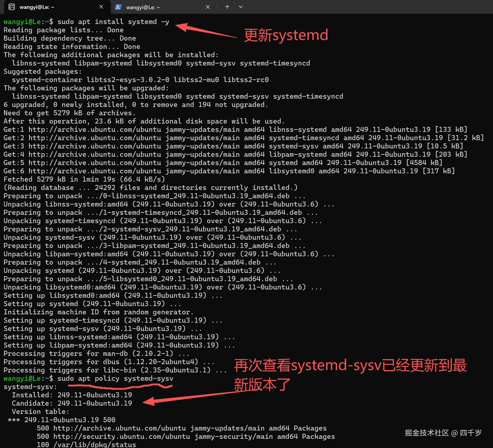This screenshot has height=448, width=493.
Task: Click the Command Prompt icon on the first tab
Action: click(11, 7)
